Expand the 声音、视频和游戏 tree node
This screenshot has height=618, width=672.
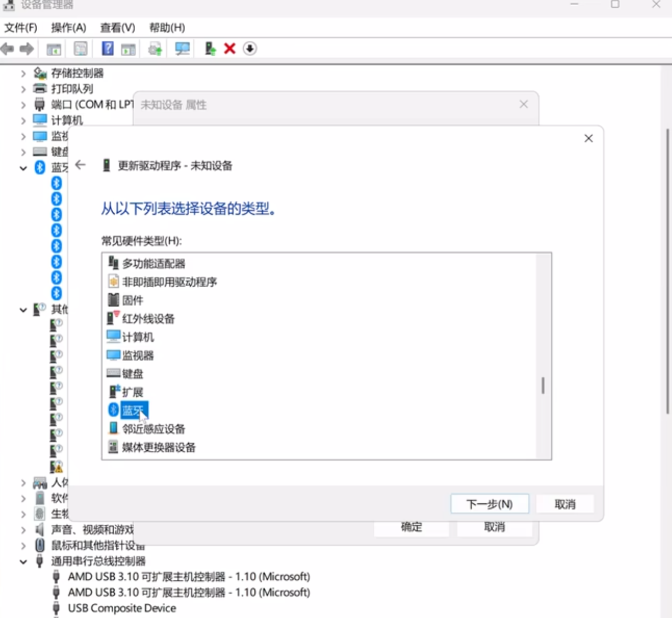tap(23, 530)
